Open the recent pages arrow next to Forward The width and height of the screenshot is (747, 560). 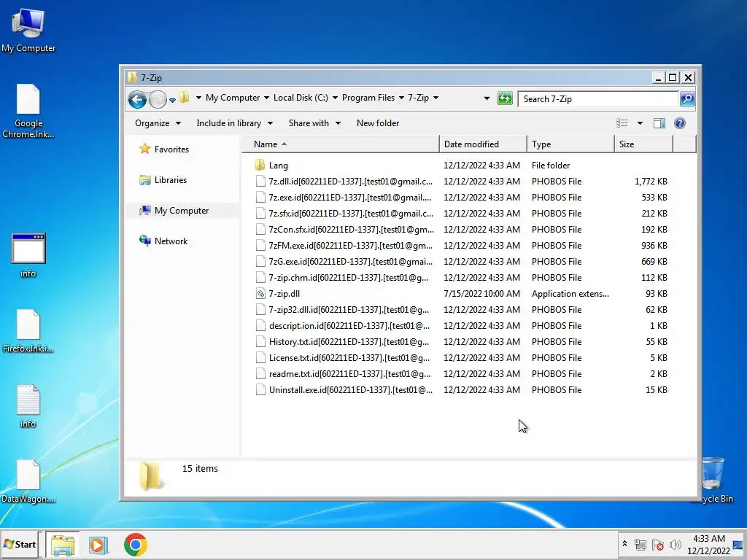point(172,100)
